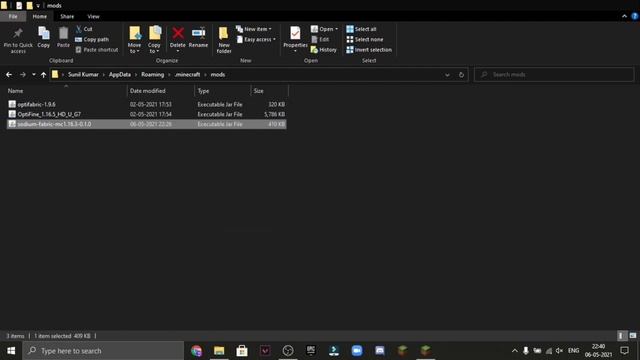Create a New folder
Screen dimensions: 640x360
224,40
